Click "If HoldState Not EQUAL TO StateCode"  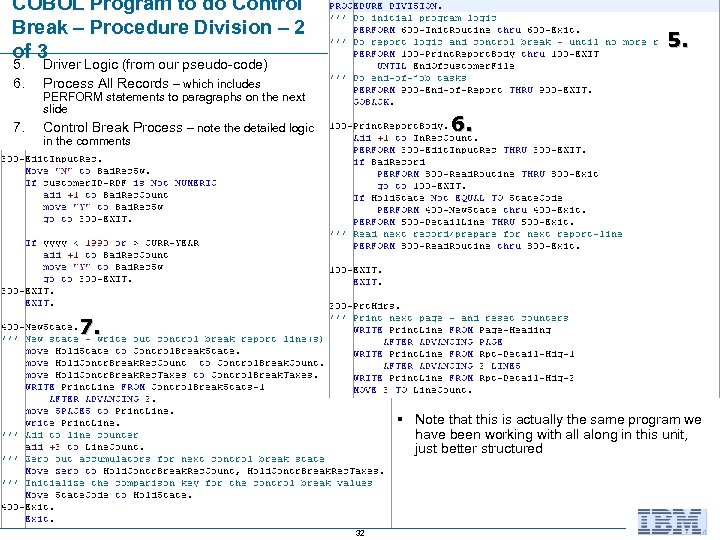pyautogui.click(x=457, y=198)
